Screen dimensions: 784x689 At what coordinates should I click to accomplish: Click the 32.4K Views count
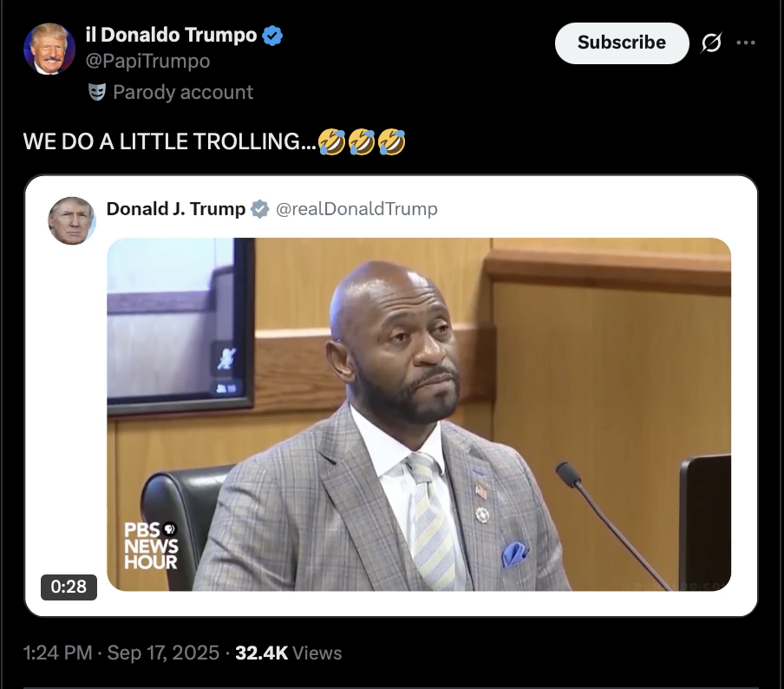[289, 653]
